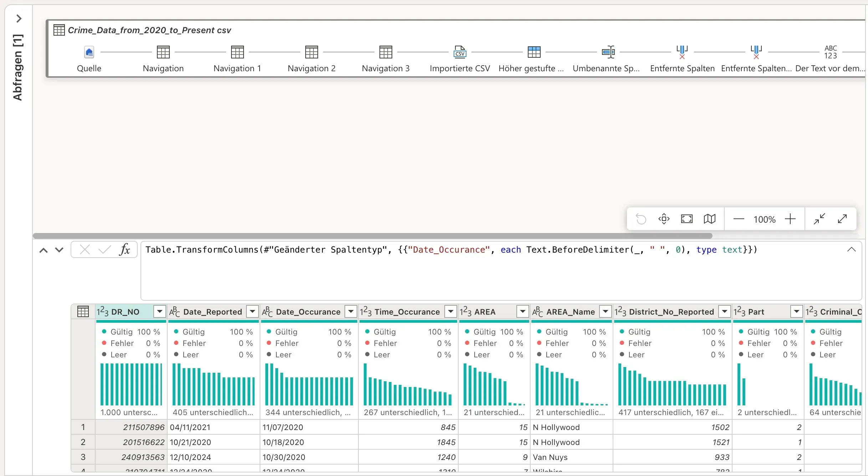Click the fit-to-view icon in the zoom toolbar
Viewport: 868px width, 476px height.
686,218
